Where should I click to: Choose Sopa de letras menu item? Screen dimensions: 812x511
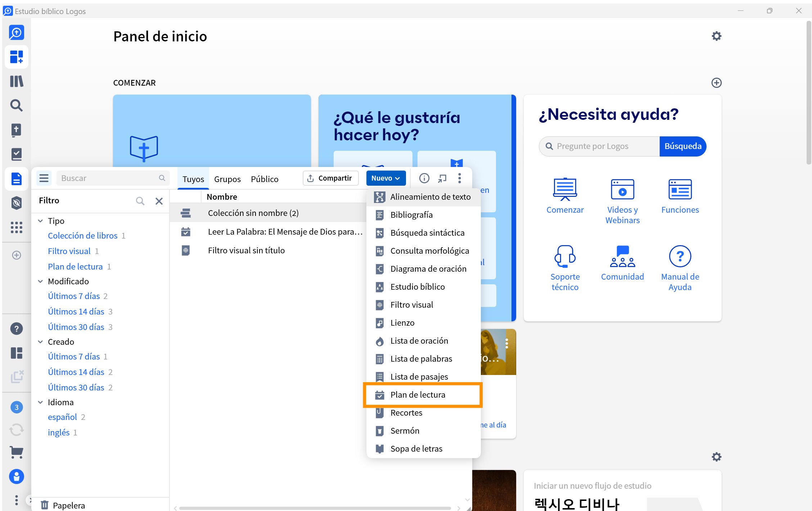(x=423, y=449)
